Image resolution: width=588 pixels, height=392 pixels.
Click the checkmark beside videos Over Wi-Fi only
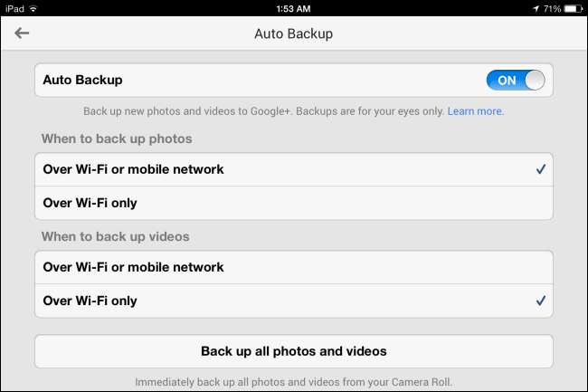point(541,301)
